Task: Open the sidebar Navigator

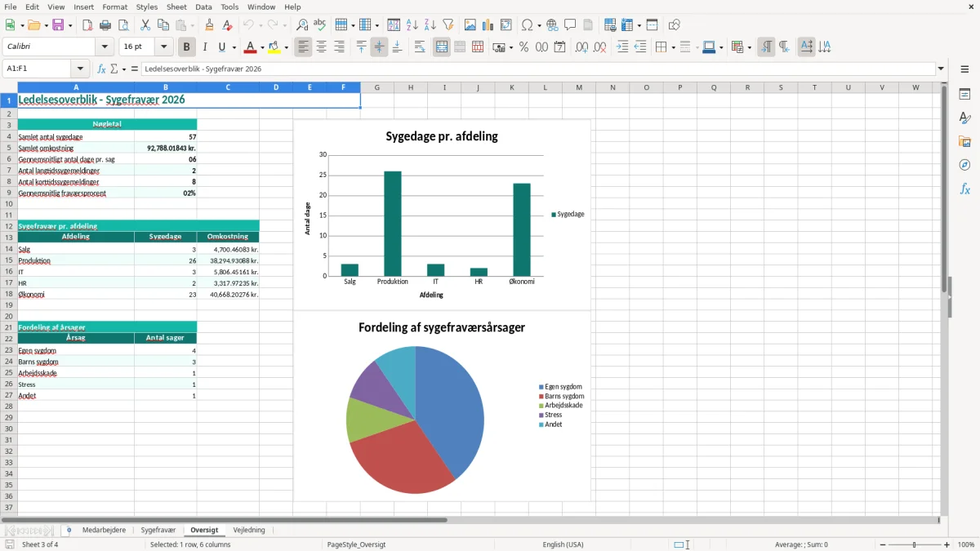Action: (964, 165)
